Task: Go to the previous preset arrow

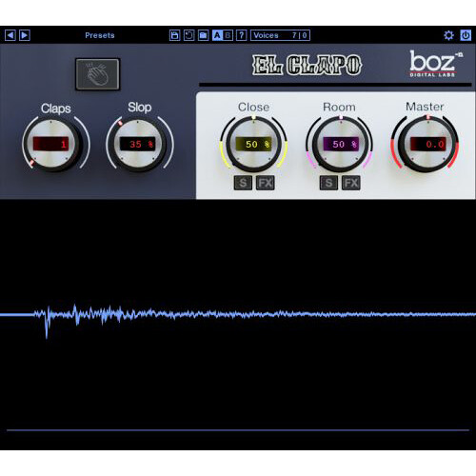Action: click(10, 35)
